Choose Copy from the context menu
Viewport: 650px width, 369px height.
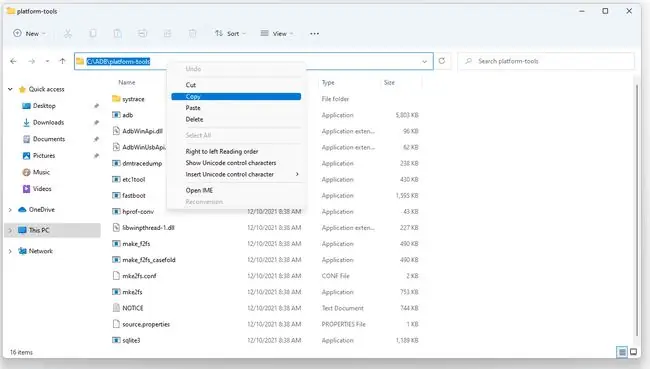(x=236, y=97)
